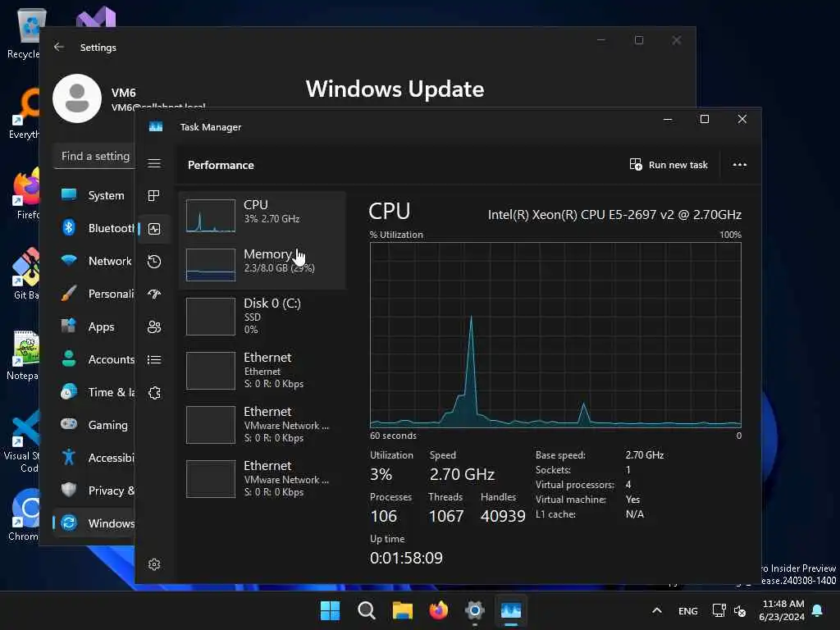Click Run new task button

pyautogui.click(x=669, y=164)
